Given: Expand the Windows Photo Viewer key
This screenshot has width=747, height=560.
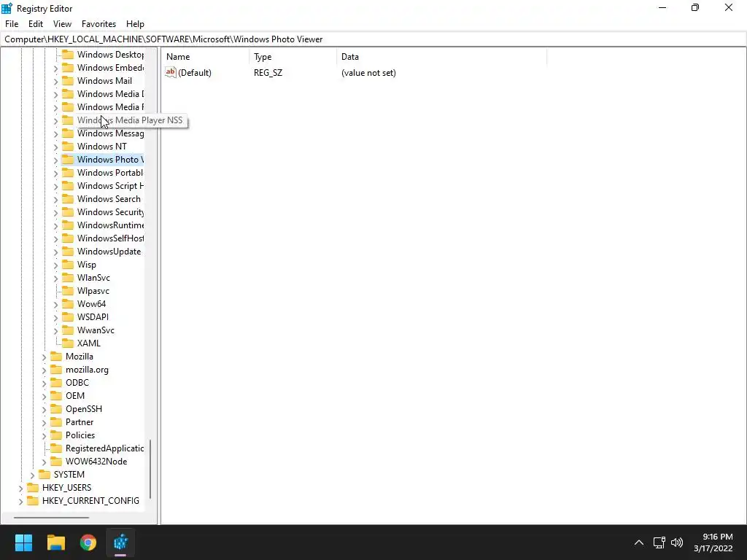Looking at the screenshot, I should click(x=55, y=160).
